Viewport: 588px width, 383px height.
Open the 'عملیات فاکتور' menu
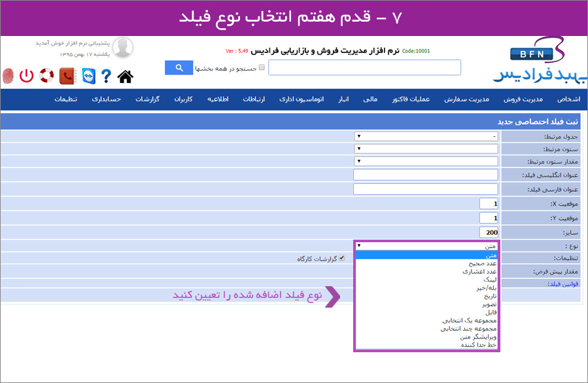click(411, 99)
